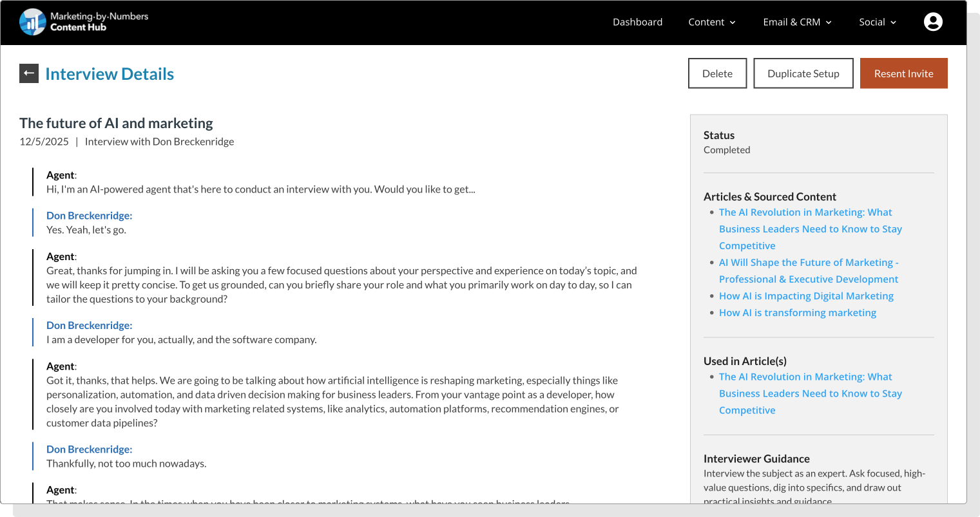Open "How AI is Impacting Digital Marketing" link
Screen dimensions: 980x517
click(806, 296)
